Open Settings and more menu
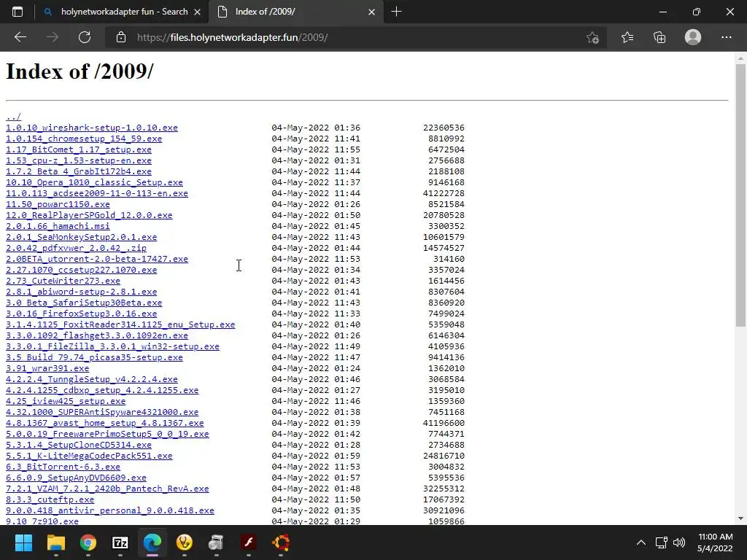 pyautogui.click(x=726, y=37)
